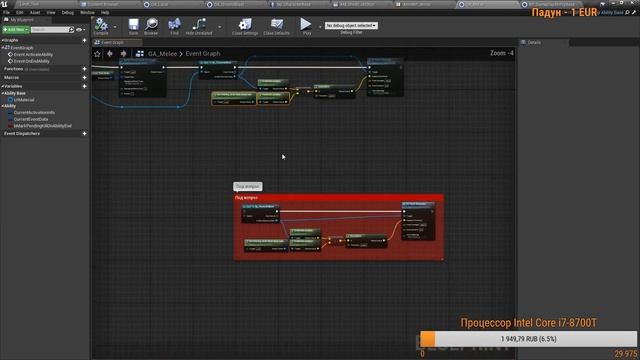Image resolution: width=640 pixels, height=360 pixels.
Task: Select the UIMaterial variable
Action: click(24, 100)
